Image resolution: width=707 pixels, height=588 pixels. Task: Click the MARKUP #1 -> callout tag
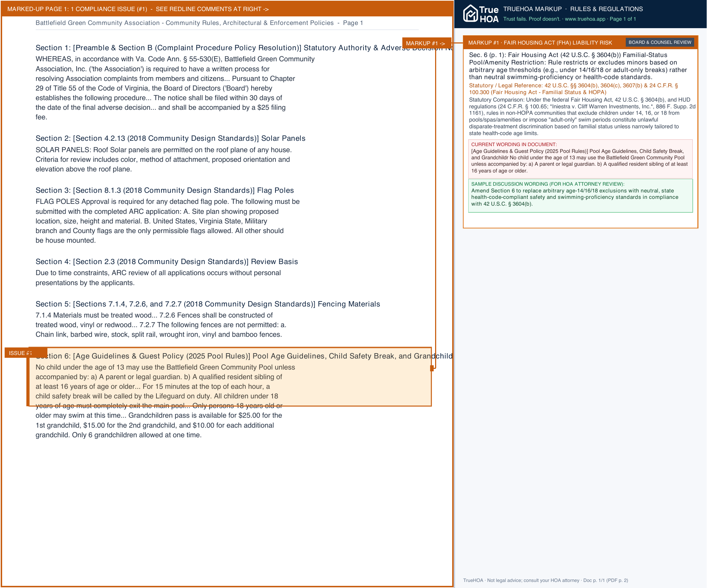click(427, 43)
